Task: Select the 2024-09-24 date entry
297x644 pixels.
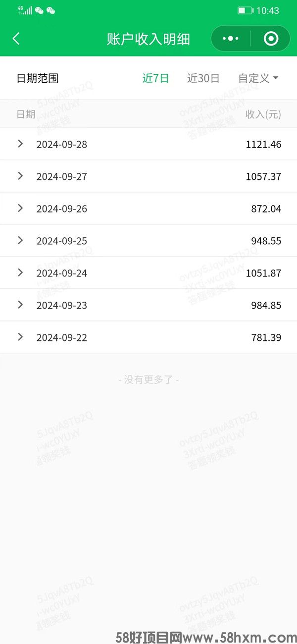Action: click(62, 273)
